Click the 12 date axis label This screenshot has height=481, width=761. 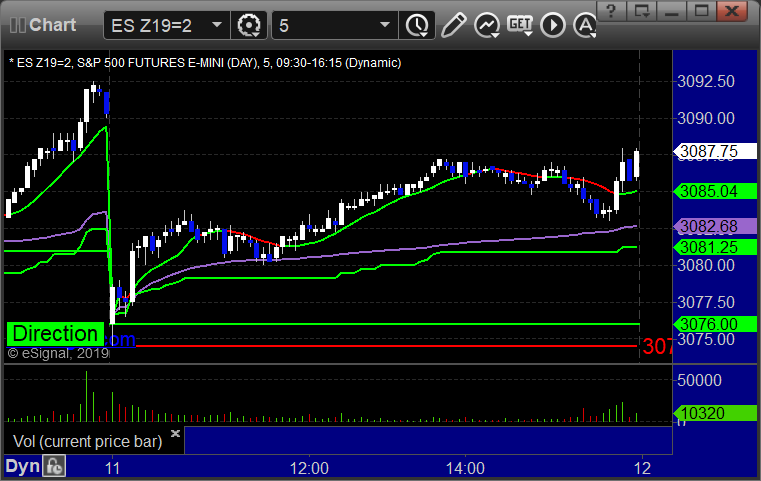click(642, 468)
